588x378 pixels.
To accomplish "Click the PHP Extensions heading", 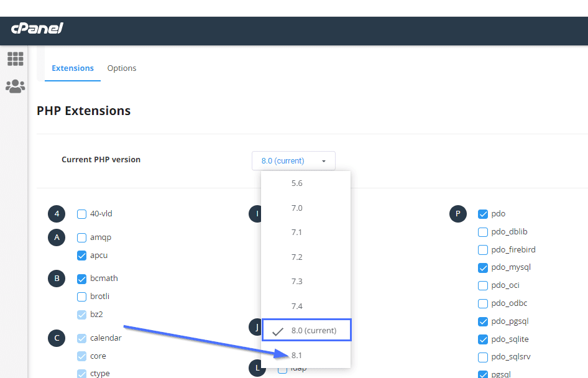I will pyautogui.click(x=84, y=111).
